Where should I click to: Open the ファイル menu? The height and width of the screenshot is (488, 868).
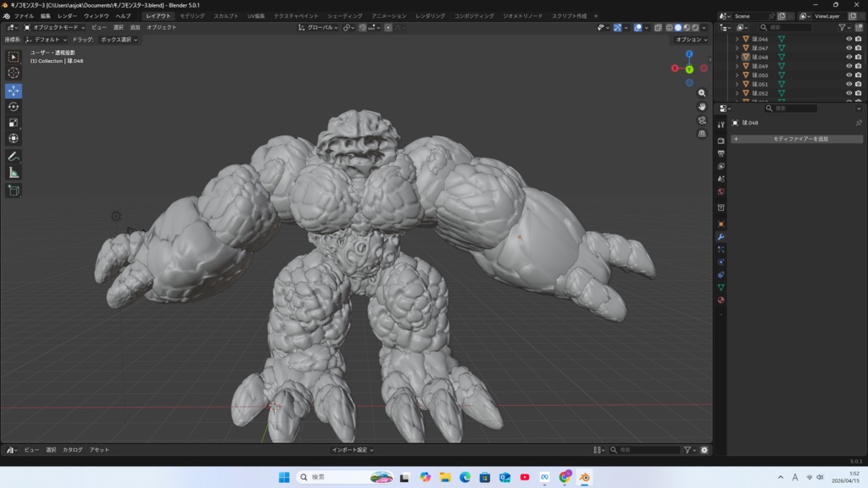(24, 16)
